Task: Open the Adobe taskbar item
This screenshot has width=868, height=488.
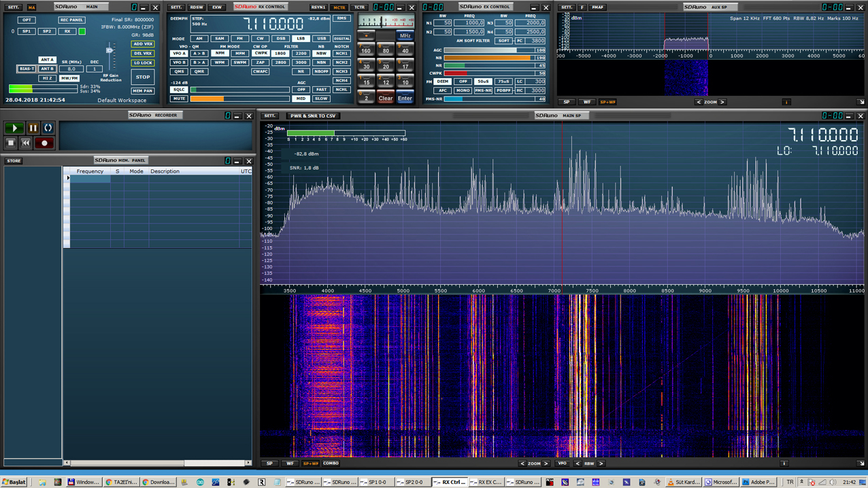Action: 758,482
